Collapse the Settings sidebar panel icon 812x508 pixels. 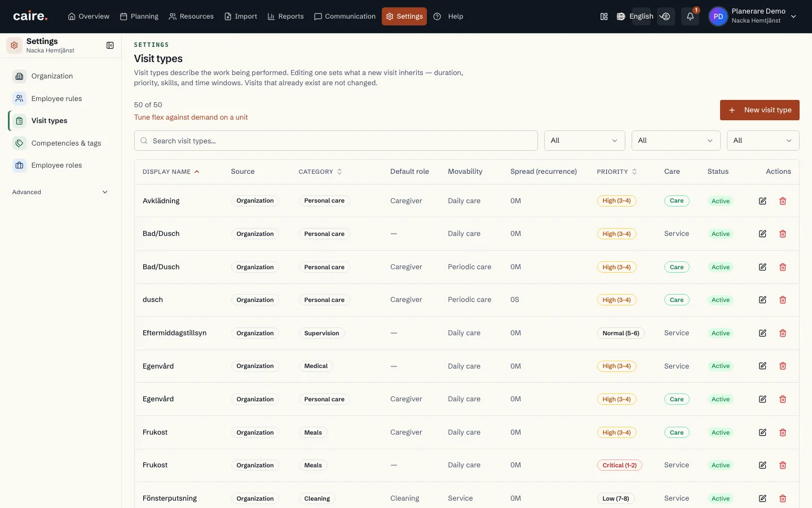pos(110,45)
